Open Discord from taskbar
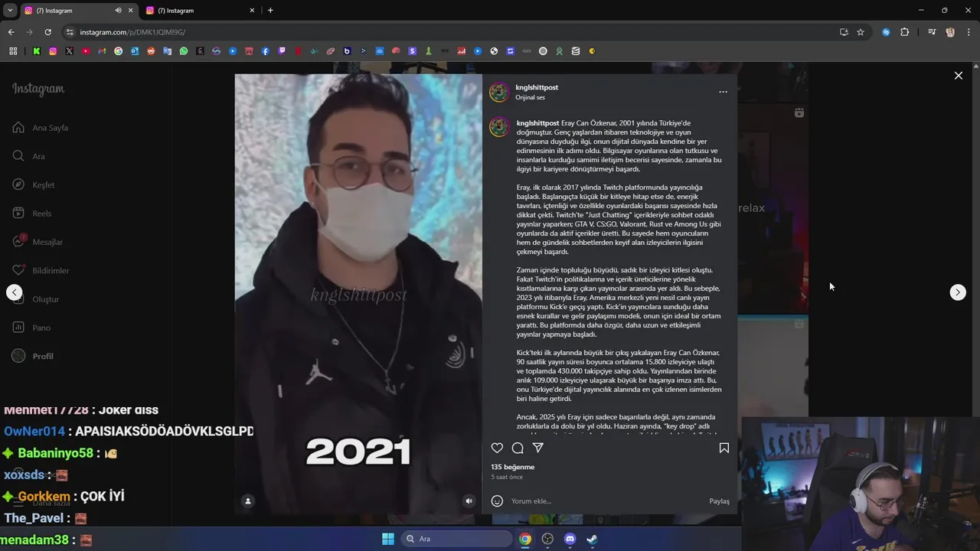This screenshot has width=980, height=551. (x=570, y=539)
